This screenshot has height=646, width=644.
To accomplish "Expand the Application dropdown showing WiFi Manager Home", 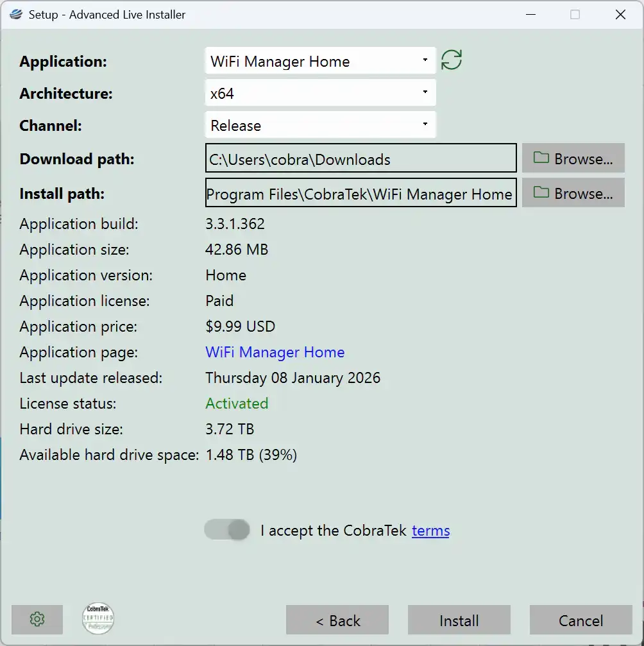I will (320, 61).
